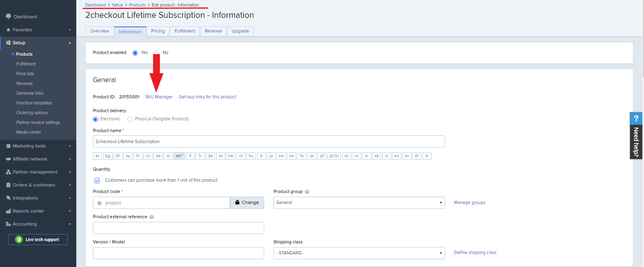Open Fulfillment in the Setup sidebar
644x267 pixels.
tap(26, 64)
